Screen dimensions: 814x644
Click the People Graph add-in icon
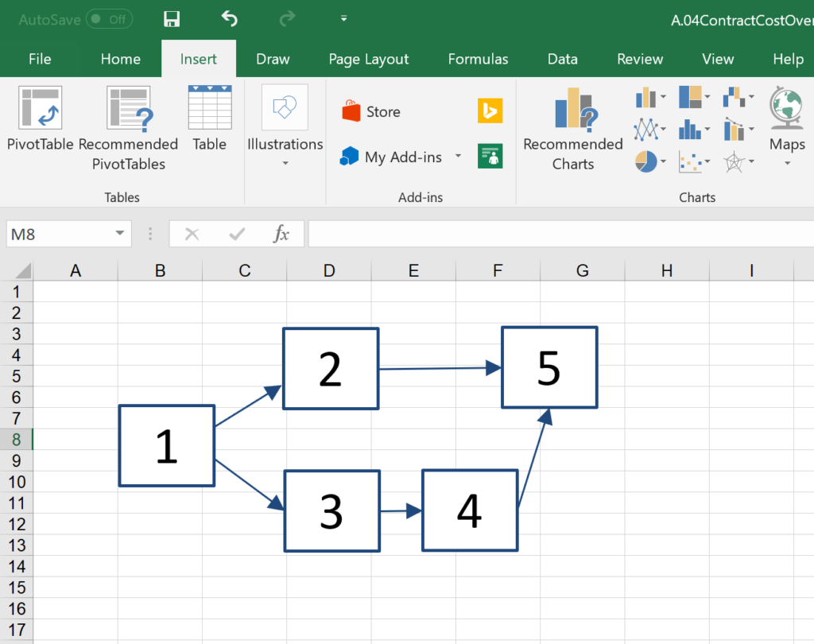click(490, 157)
